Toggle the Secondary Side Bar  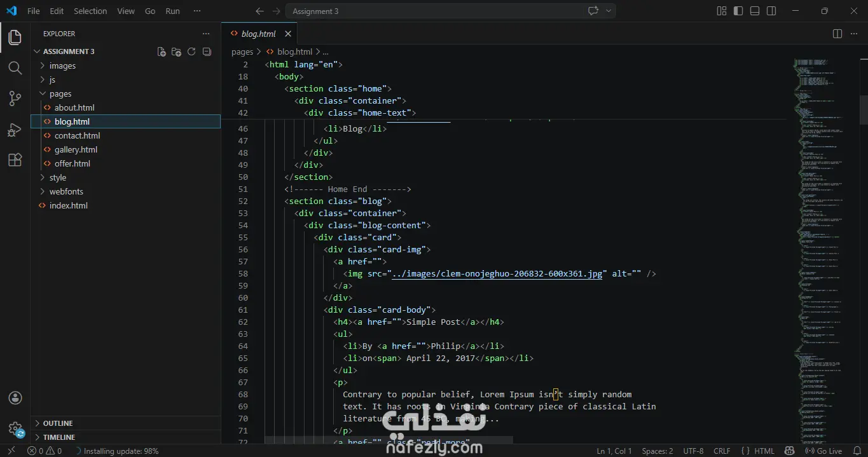click(x=771, y=11)
